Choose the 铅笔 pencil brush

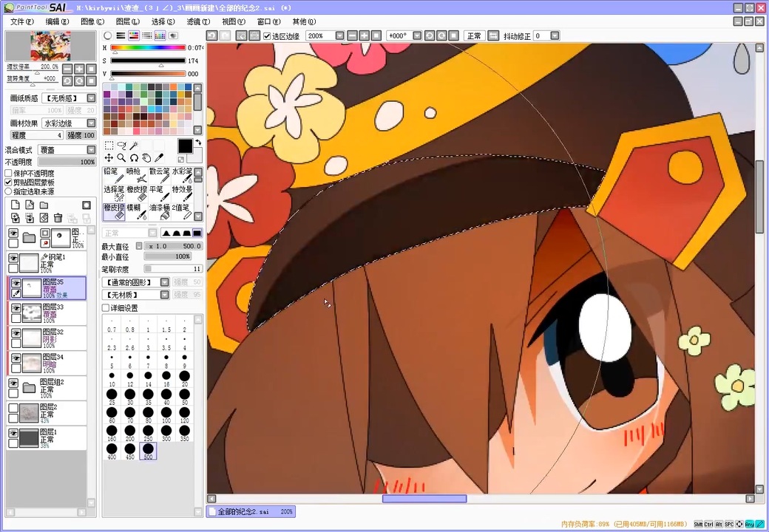coord(113,175)
